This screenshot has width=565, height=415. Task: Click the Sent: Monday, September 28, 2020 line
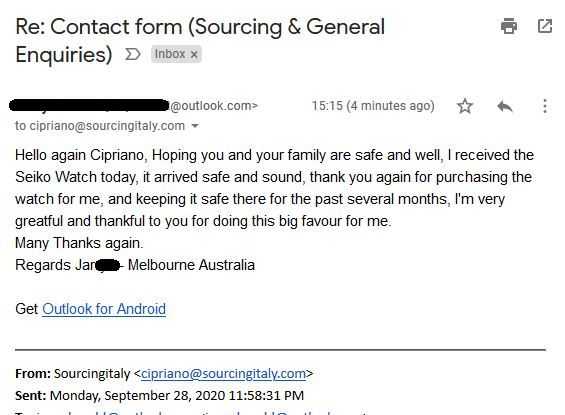coord(160,395)
